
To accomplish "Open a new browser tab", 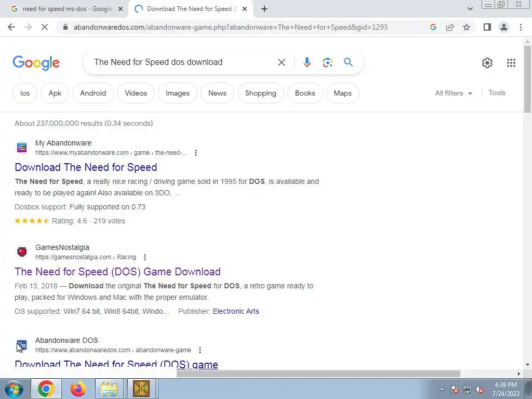I will [264, 9].
